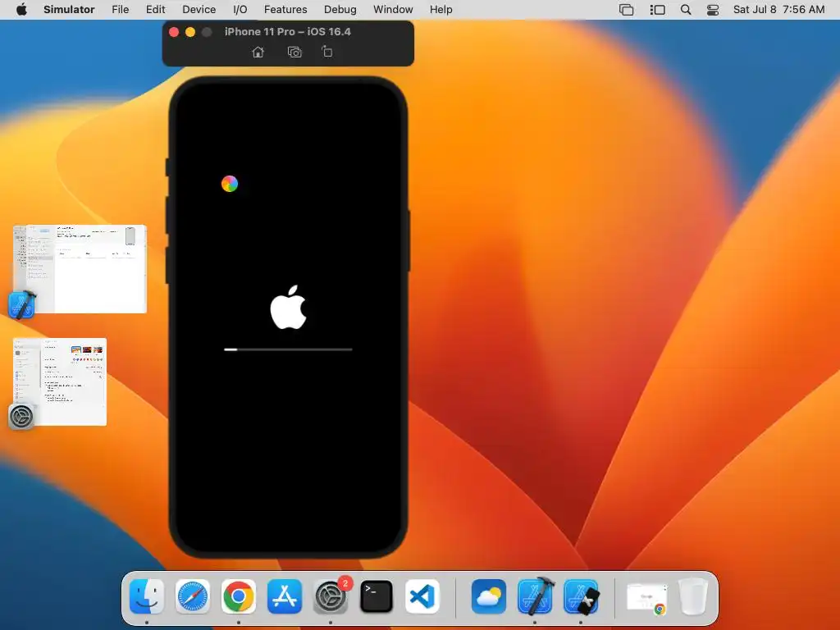Open the Help menu
Screen dimensions: 840x630
pos(441,10)
